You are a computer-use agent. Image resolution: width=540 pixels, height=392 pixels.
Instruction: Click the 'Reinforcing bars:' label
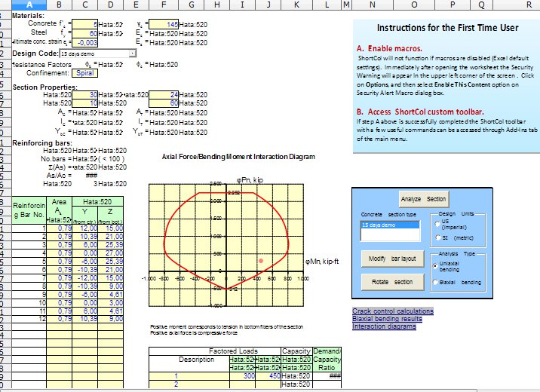[x=42, y=142]
